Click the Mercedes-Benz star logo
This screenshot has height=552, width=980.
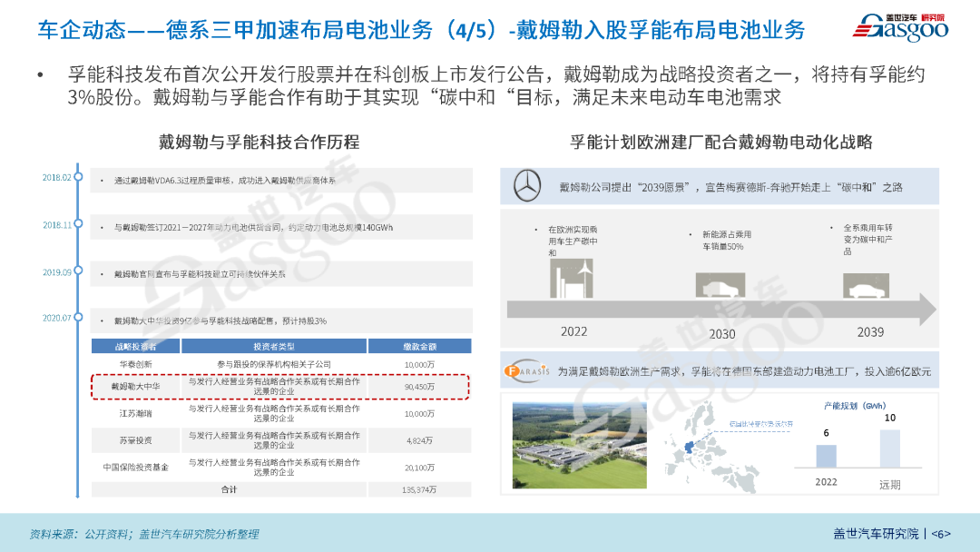coord(527,186)
